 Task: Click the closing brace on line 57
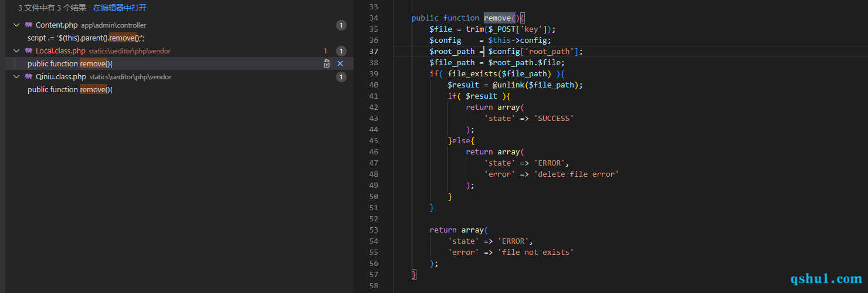click(x=414, y=275)
